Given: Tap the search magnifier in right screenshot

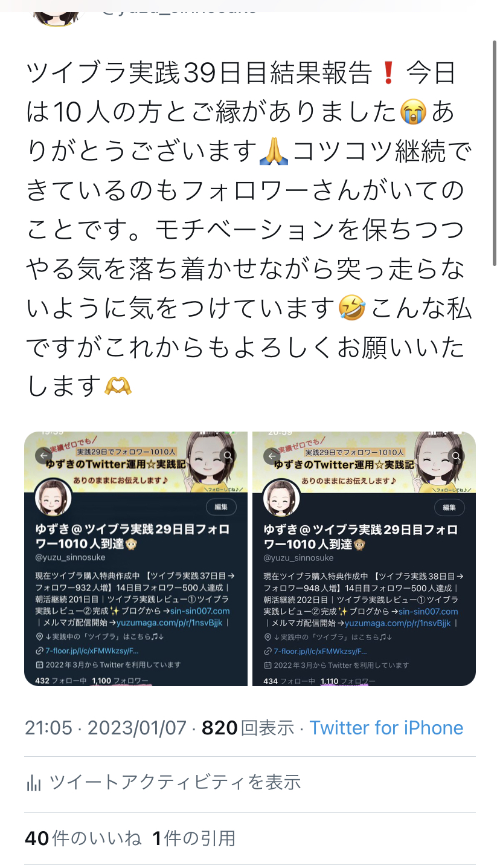Looking at the screenshot, I should pos(457,456).
